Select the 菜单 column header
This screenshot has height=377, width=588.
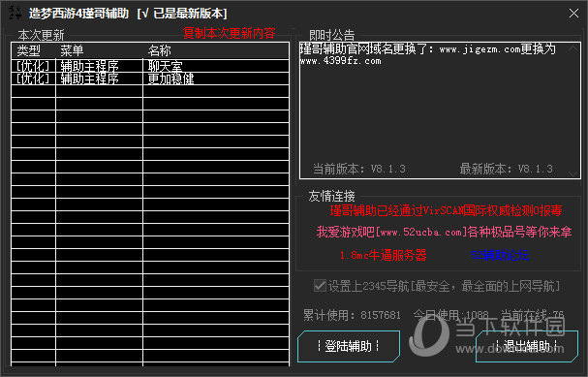click(99, 50)
